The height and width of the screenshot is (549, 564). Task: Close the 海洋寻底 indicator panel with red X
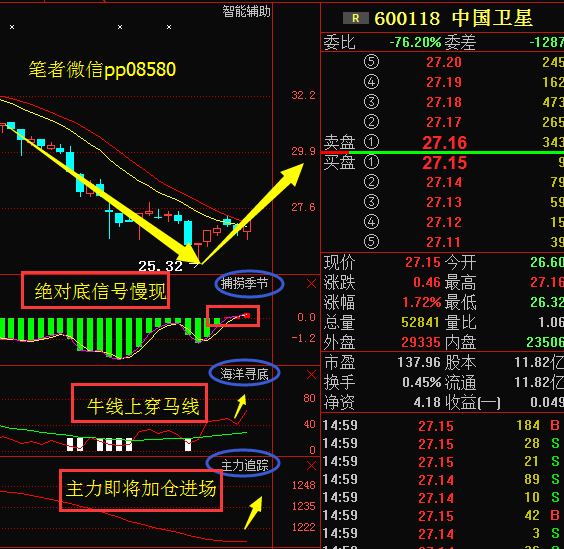tap(311, 375)
